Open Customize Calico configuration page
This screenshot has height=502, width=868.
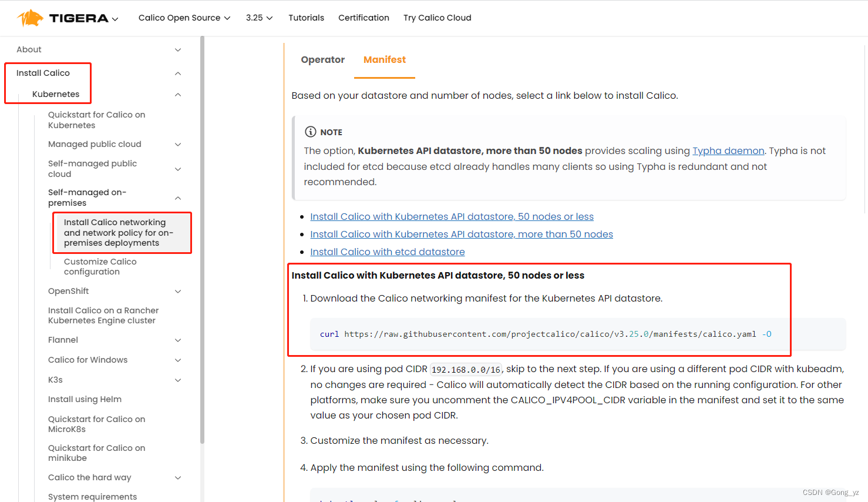(100, 267)
